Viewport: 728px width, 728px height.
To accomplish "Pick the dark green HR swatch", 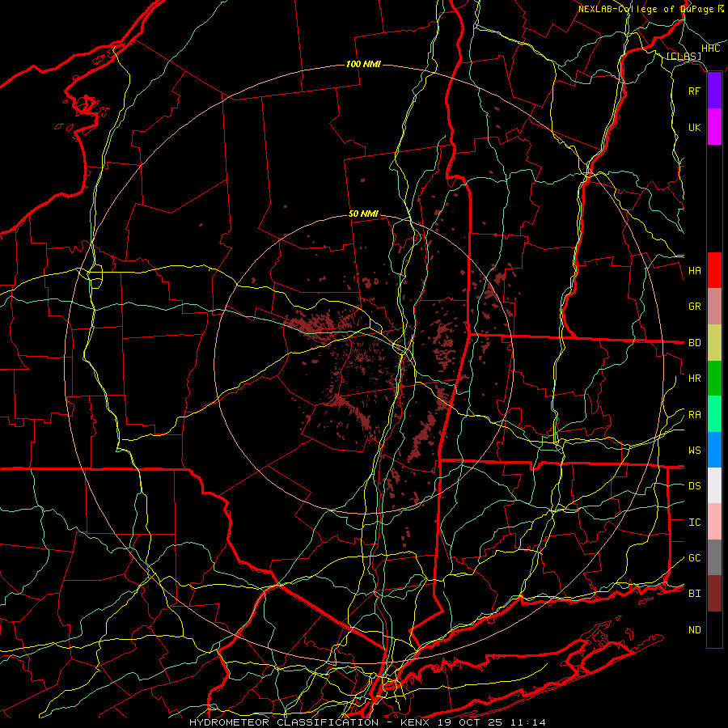I will pyautogui.click(x=714, y=379).
